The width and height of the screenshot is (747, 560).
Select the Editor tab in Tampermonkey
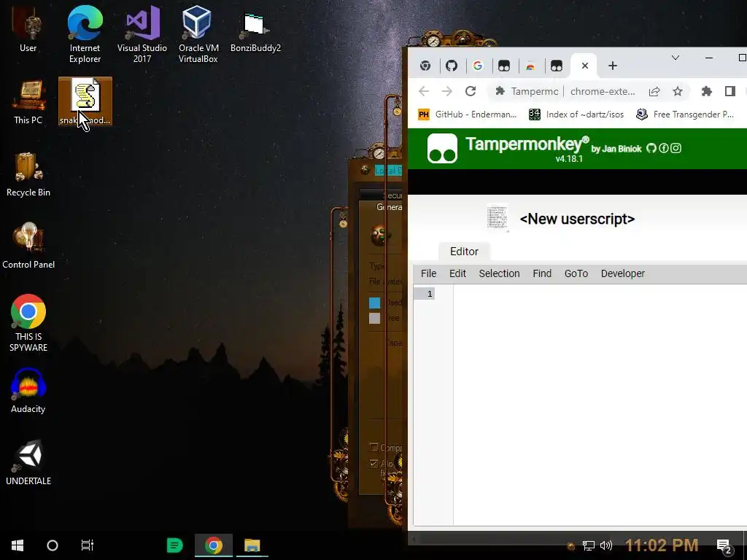[464, 252]
